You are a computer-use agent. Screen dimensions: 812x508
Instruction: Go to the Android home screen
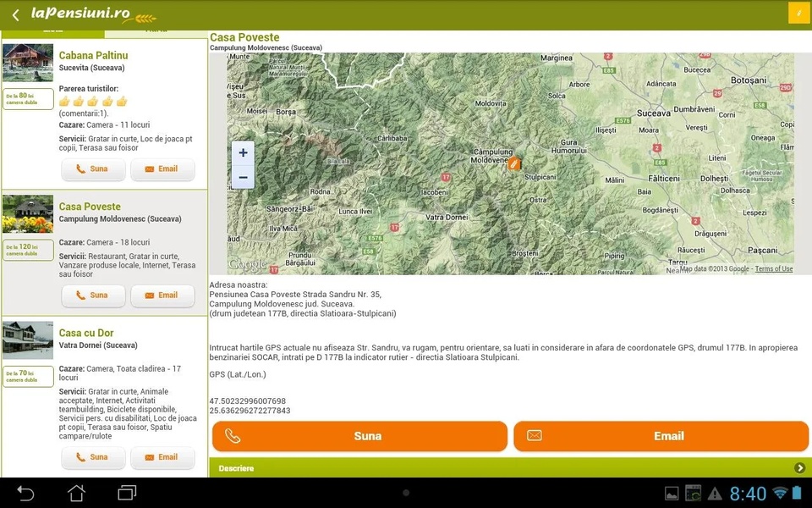click(76, 493)
